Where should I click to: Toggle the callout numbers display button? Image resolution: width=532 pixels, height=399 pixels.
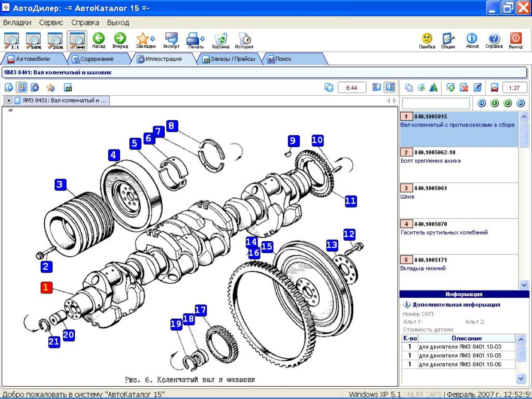pos(22,87)
